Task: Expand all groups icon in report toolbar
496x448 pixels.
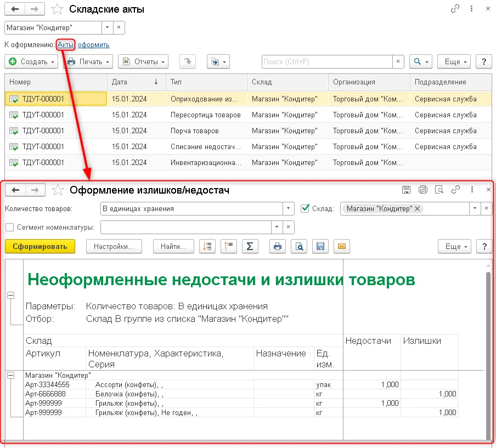Action: [x=229, y=246]
